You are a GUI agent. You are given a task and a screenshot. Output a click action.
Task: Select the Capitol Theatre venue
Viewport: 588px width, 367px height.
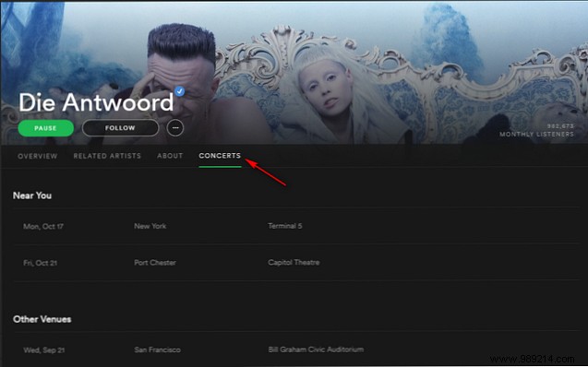click(x=294, y=263)
